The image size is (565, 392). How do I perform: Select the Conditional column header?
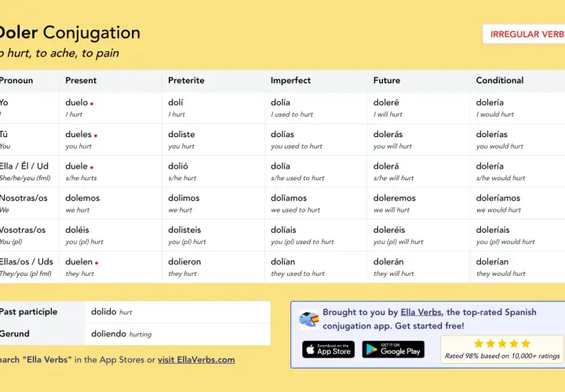(x=500, y=80)
